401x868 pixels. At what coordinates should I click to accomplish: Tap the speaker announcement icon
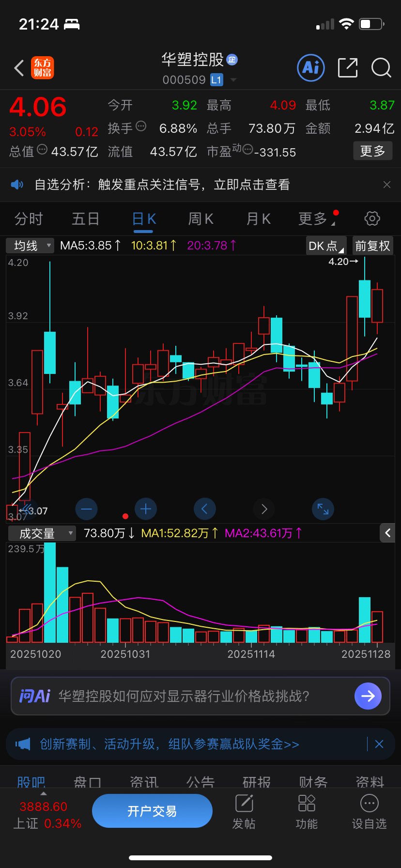17,185
